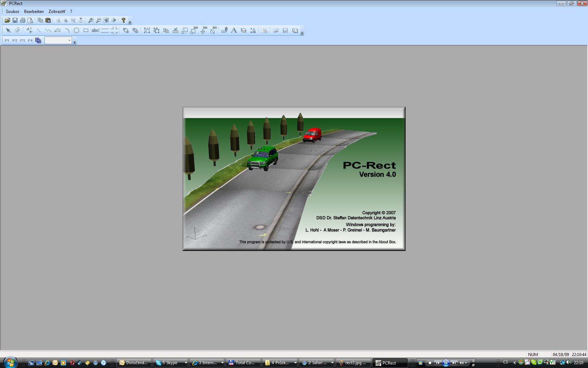Open print preview icon
This screenshot has width=588, height=368.
[x=30, y=20]
